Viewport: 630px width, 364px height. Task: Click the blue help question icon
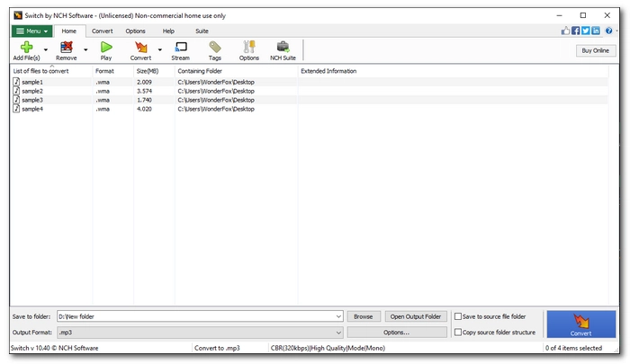[608, 31]
